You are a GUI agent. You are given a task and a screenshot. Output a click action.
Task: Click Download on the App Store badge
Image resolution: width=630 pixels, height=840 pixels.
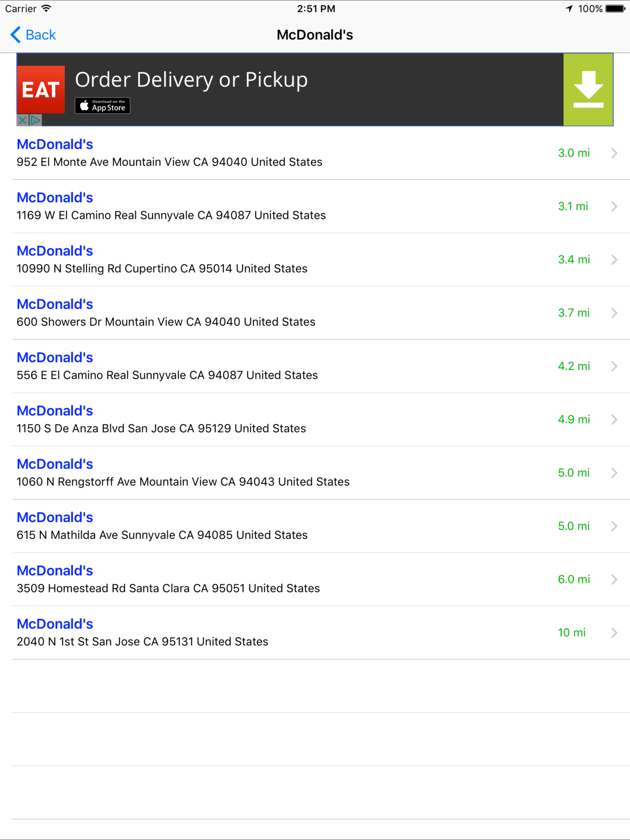click(103, 105)
